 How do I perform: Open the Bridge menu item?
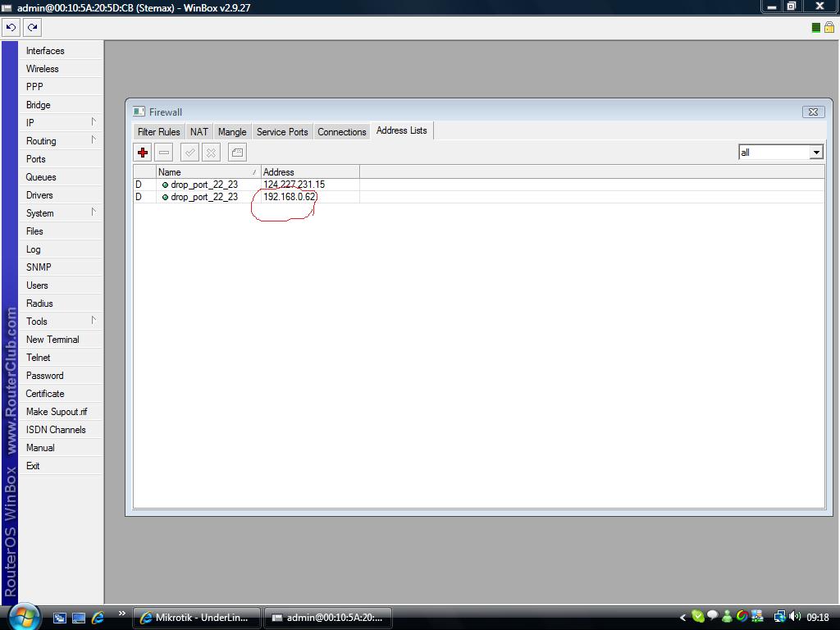coord(60,105)
